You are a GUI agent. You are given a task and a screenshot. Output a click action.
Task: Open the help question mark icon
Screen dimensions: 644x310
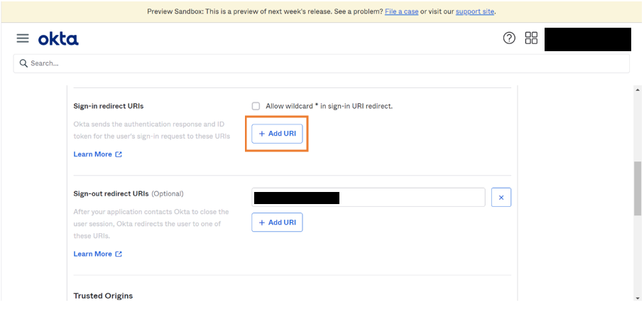coord(509,38)
